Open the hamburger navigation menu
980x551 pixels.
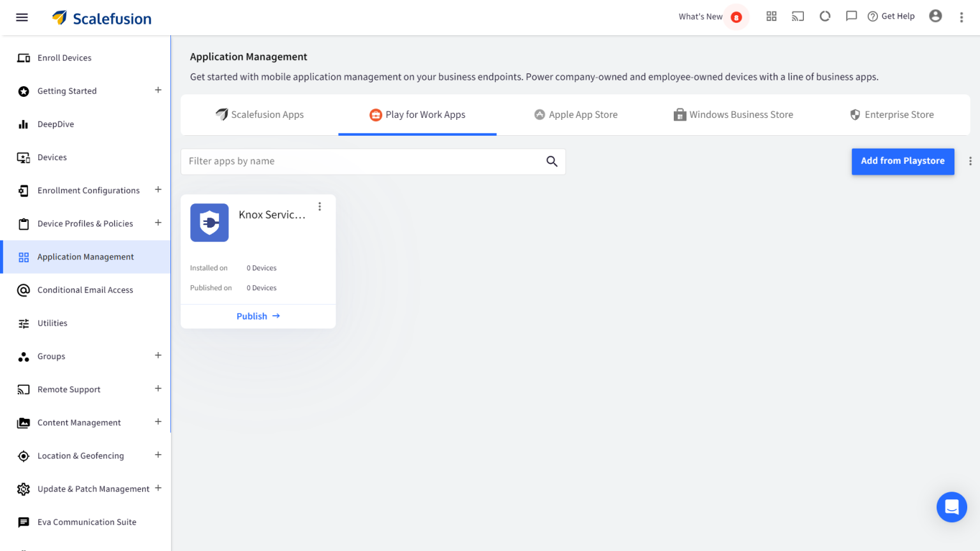[22, 17]
